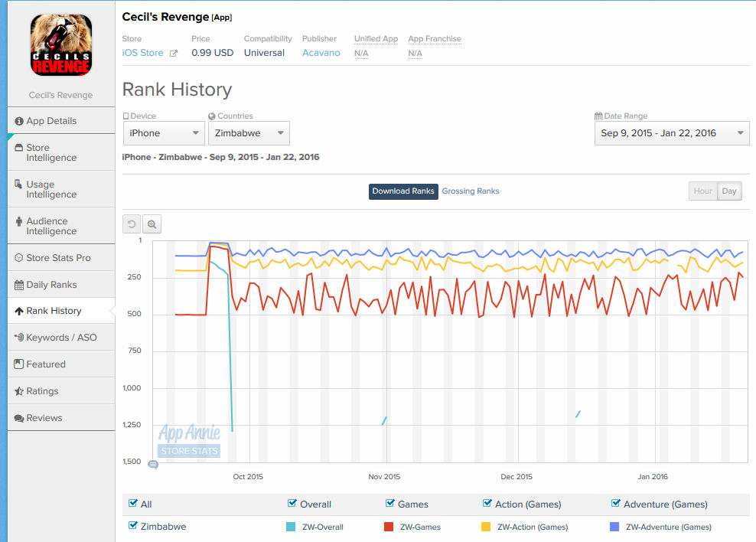Click the Featured sidebar icon
Image resolution: width=756 pixels, height=542 pixels.
(19, 364)
